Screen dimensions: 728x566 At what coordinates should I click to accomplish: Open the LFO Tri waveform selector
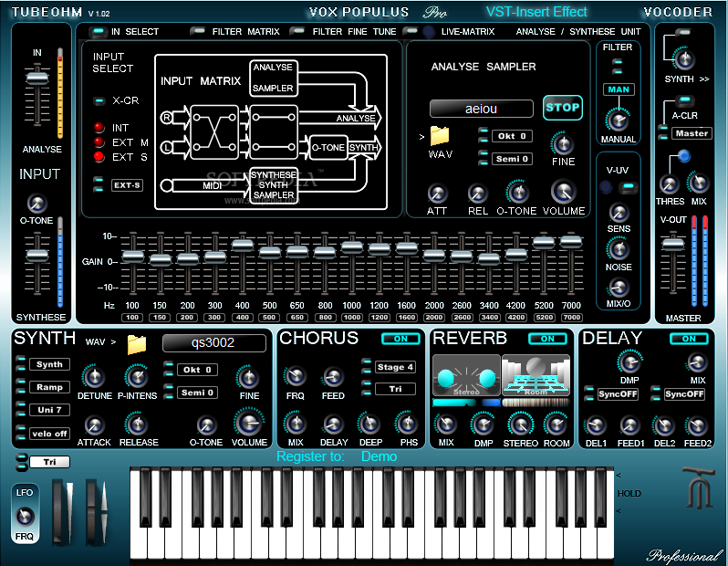[x=49, y=462]
